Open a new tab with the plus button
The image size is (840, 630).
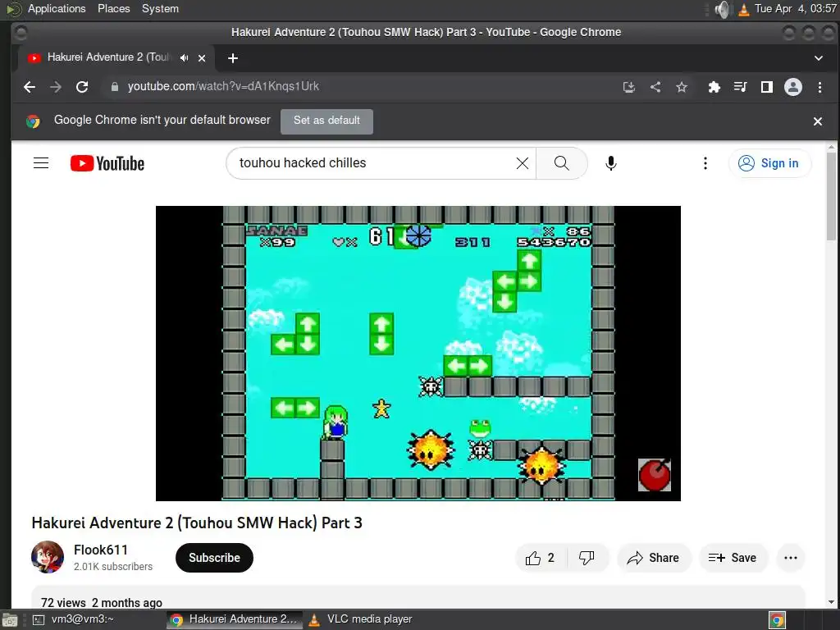click(x=232, y=58)
